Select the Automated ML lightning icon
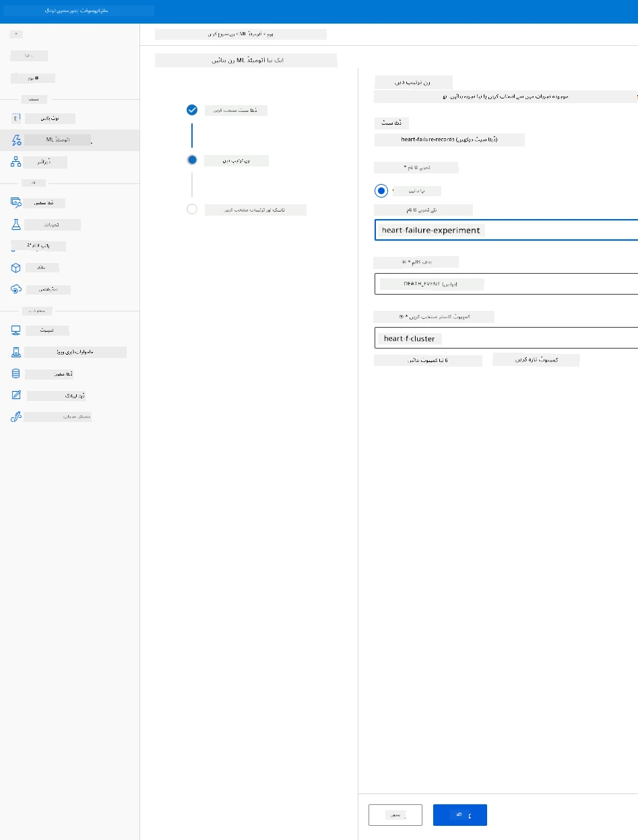Viewport: 638px width, 840px height. coord(16,140)
